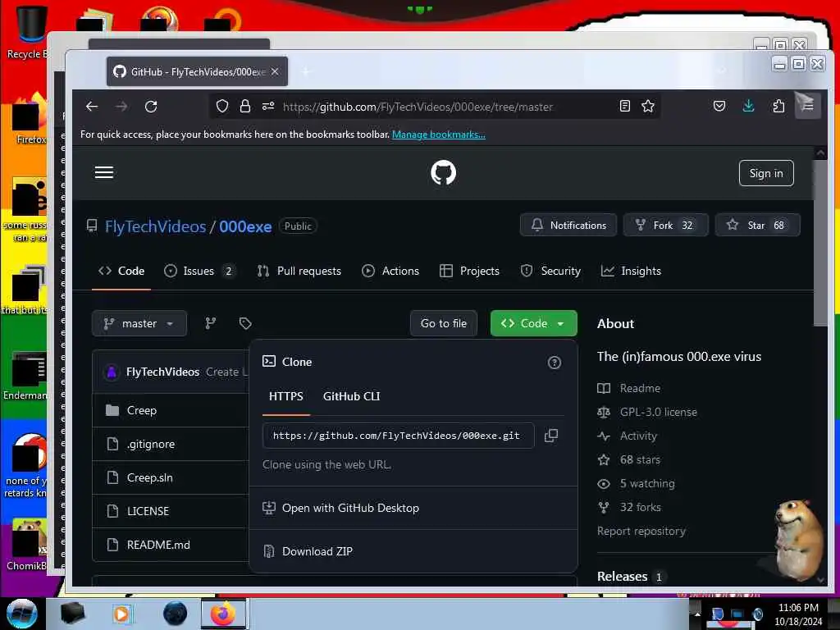This screenshot has height=630, width=840.
Task: Click the Firefox taskbar icon
Action: point(223,614)
